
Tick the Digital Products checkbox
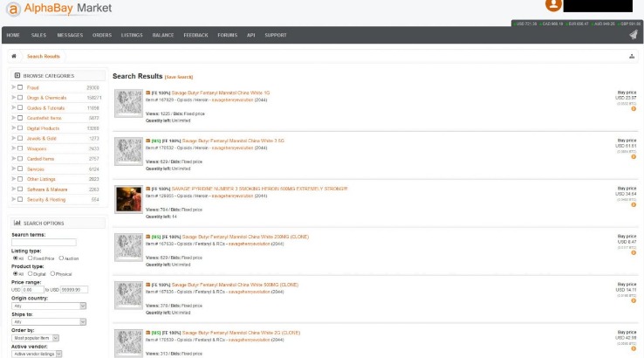(x=20, y=127)
